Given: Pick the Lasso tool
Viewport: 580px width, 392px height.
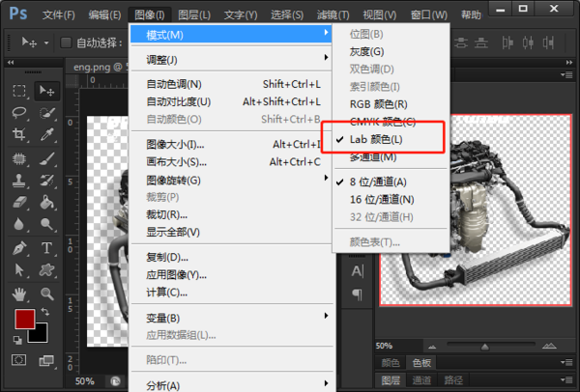Looking at the screenshot, I should click(x=18, y=112).
